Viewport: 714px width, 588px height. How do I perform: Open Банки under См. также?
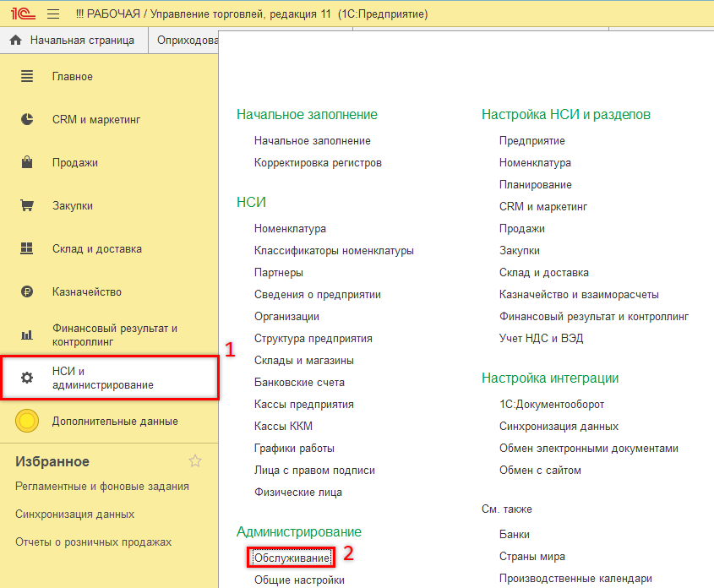[x=514, y=534]
